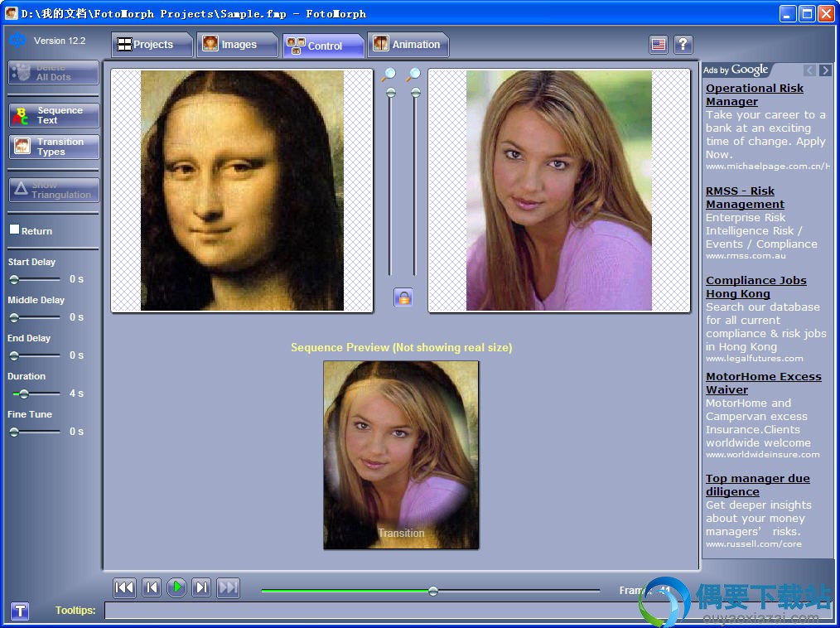Open Compliance Jobs Hong Kong link
Viewport: 840px width, 628px height.
tap(756, 287)
